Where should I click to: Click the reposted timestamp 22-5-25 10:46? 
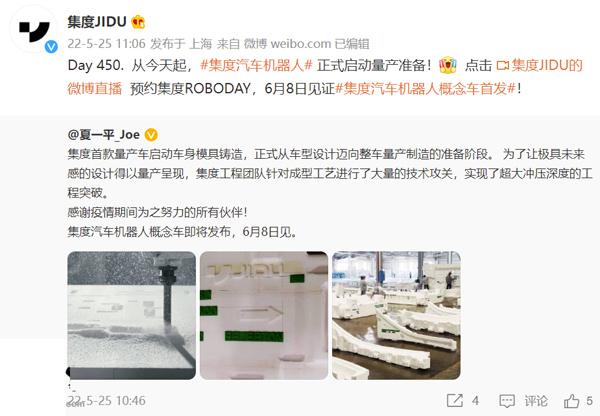click(x=106, y=401)
